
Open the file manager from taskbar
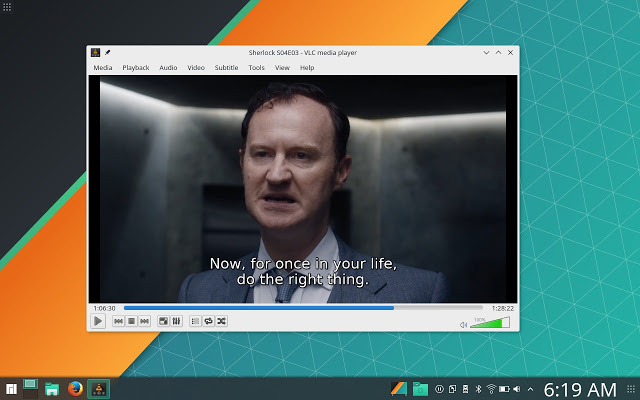(52, 389)
